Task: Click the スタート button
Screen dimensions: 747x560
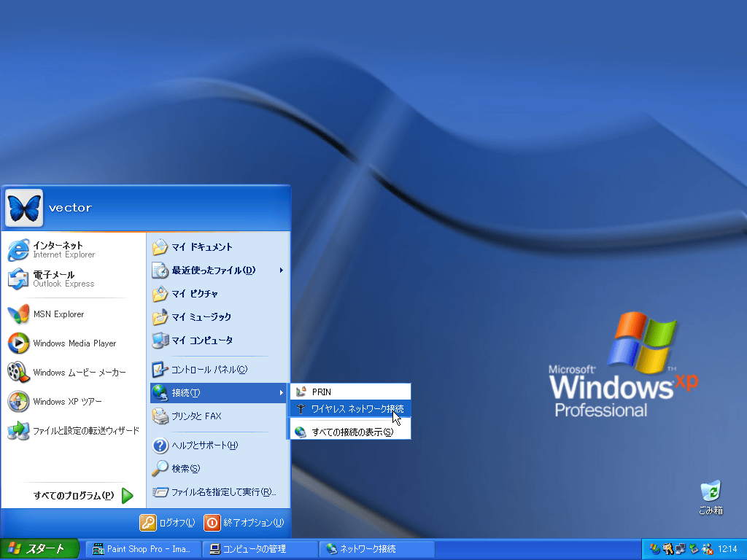Action: pyautogui.click(x=39, y=549)
